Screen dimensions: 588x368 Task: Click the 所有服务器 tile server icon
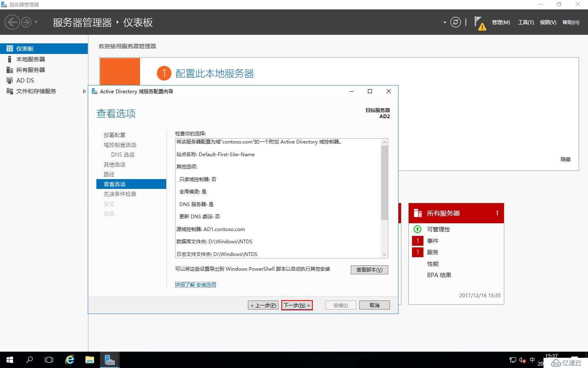point(418,213)
